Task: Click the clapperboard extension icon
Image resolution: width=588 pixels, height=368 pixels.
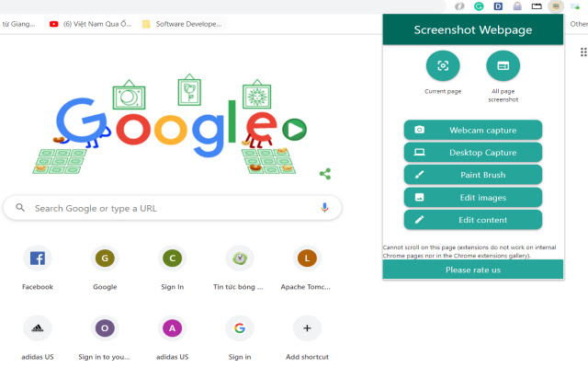Action: (537, 6)
